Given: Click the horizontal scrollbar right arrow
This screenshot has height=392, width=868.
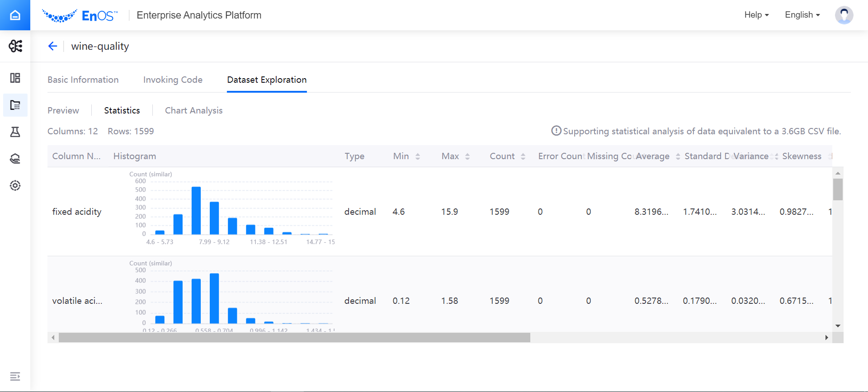Looking at the screenshot, I should coord(826,338).
